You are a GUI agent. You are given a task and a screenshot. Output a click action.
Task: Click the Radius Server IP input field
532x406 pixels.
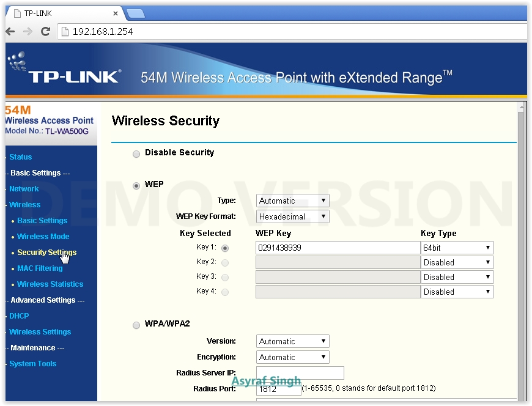coord(300,372)
